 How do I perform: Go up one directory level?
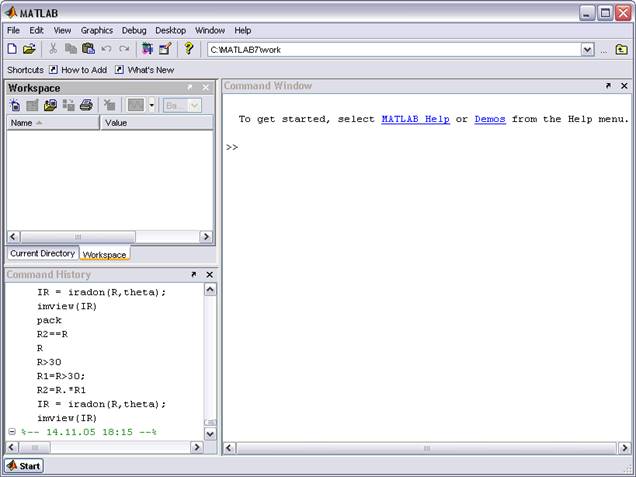pos(621,49)
